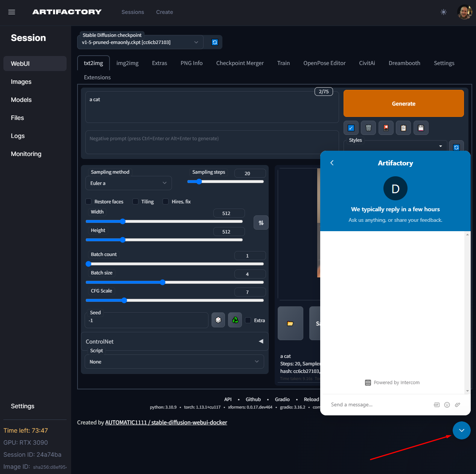Go back in Artifactory chat window

click(332, 163)
